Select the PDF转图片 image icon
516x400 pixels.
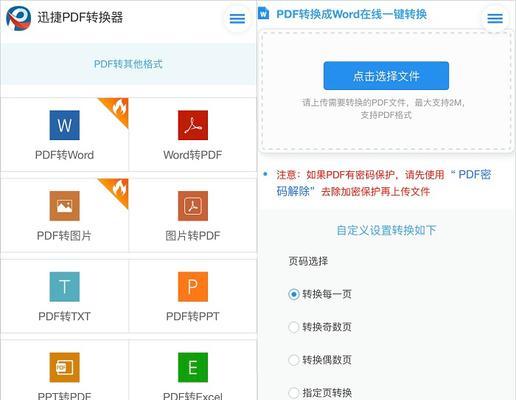[65, 206]
